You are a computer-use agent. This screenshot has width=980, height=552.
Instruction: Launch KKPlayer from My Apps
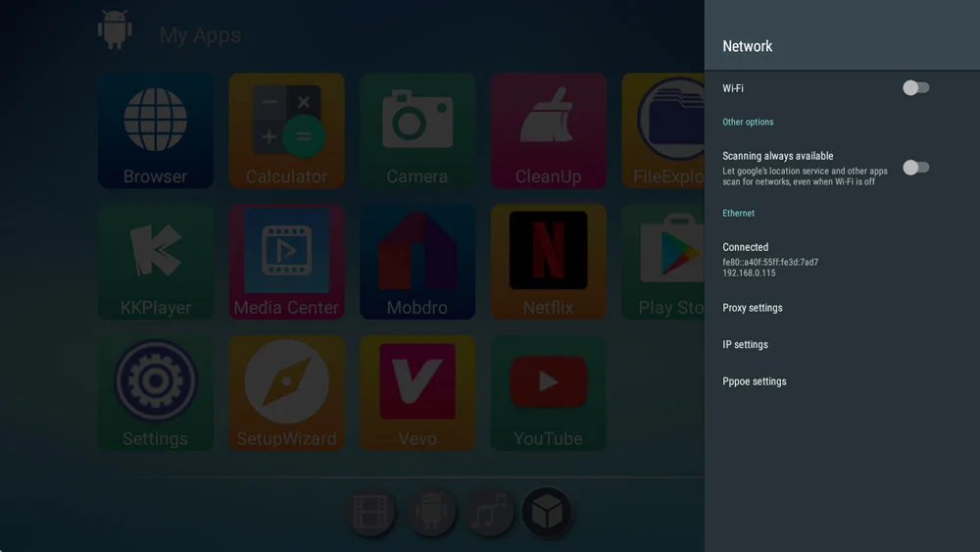[x=156, y=262]
